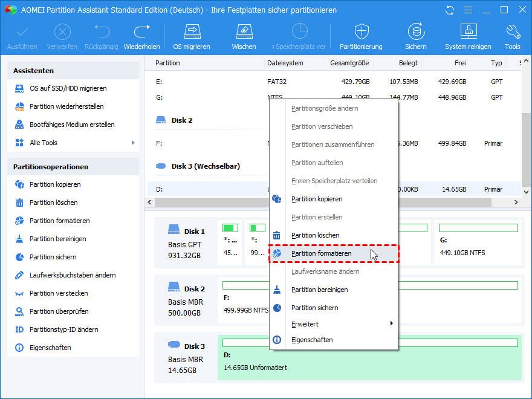Image resolution: width=532 pixels, height=399 pixels.
Task: Click the horizontal scrollbar of partition list
Action: click(x=323, y=202)
